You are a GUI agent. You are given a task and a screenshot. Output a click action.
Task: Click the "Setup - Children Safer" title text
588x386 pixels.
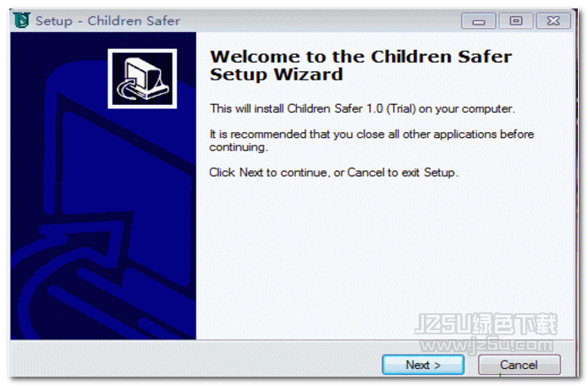tap(108, 20)
